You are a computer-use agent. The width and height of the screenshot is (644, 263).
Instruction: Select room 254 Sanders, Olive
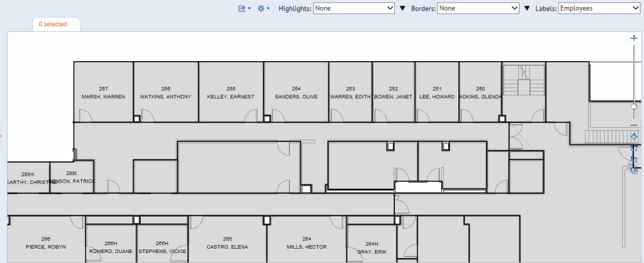pyautogui.click(x=296, y=92)
